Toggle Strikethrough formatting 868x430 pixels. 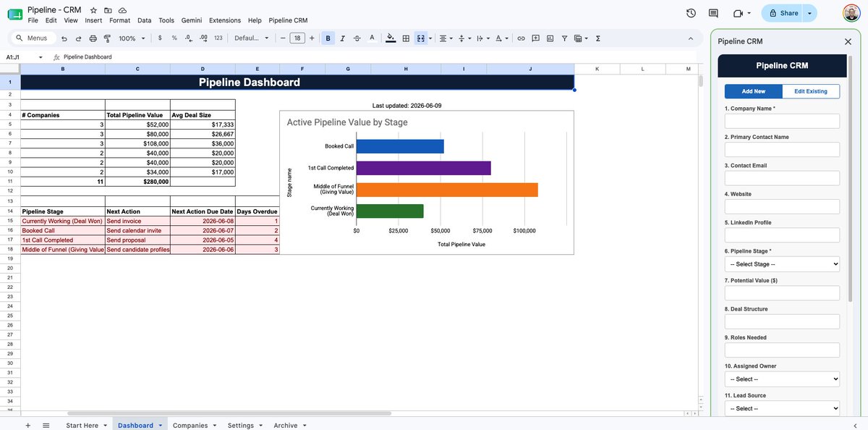[x=357, y=38]
